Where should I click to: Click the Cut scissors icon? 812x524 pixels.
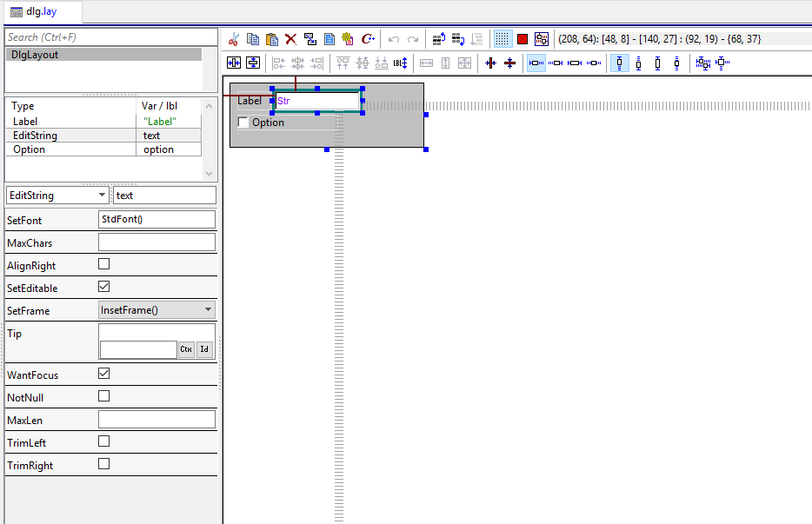233,39
